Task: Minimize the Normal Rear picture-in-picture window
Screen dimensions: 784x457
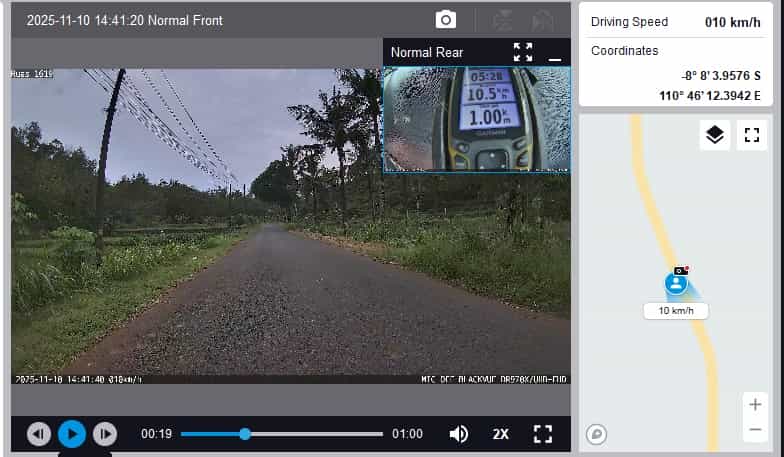Action: coord(555,53)
